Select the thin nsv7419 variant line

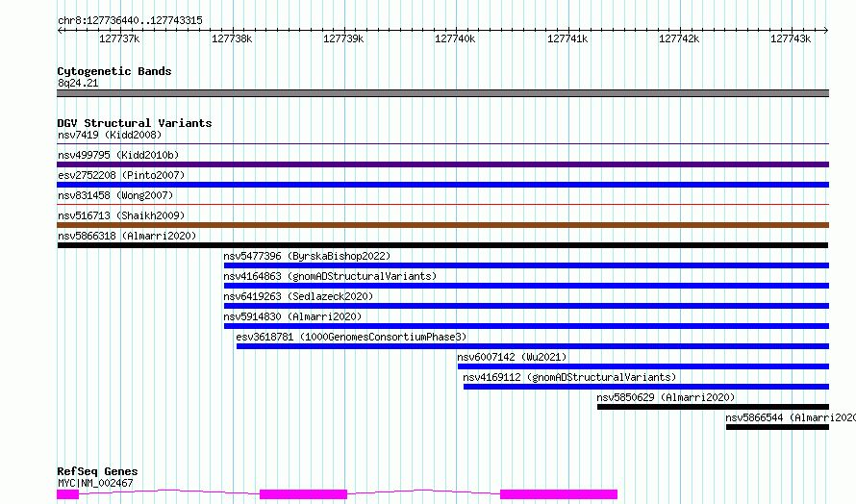[x=442, y=144]
